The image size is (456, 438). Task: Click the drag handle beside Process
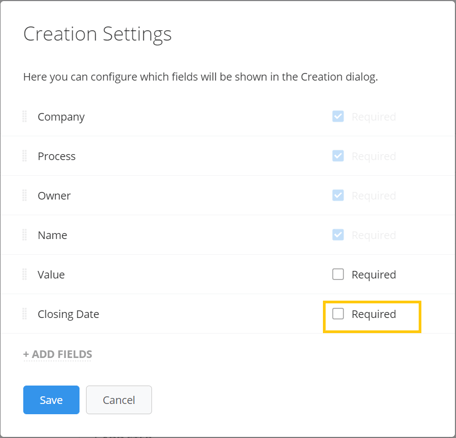[x=24, y=156]
